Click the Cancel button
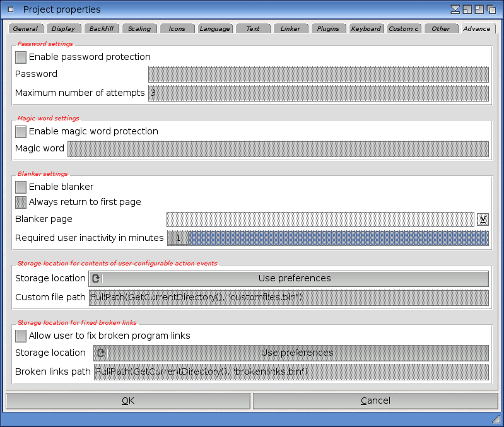The width and height of the screenshot is (504, 427). tap(375, 401)
